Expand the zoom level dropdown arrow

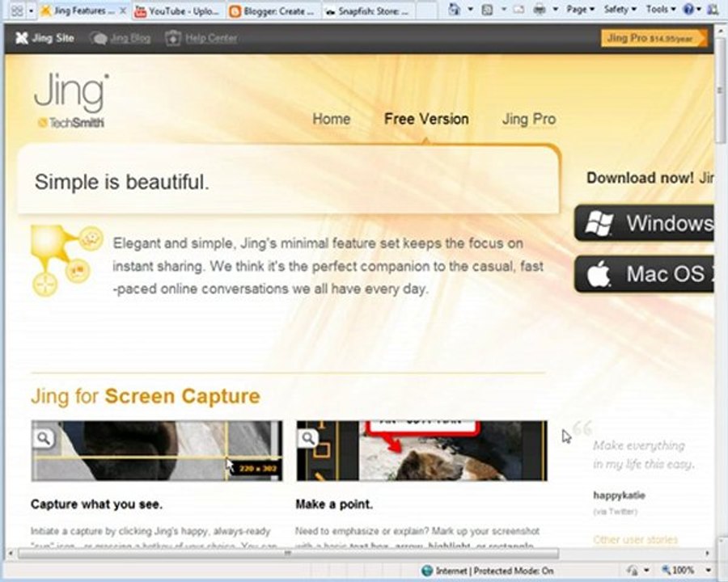click(709, 571)
